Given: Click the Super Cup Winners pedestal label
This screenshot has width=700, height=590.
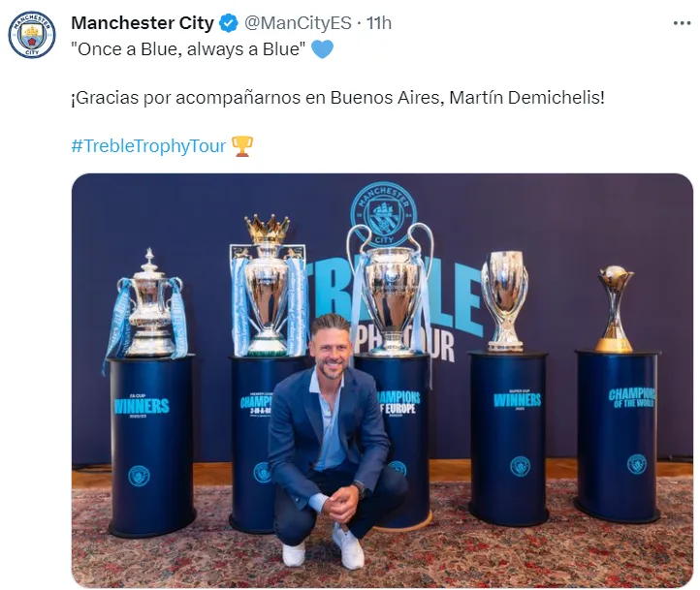Looking at the screenshot, I should 518,399.
